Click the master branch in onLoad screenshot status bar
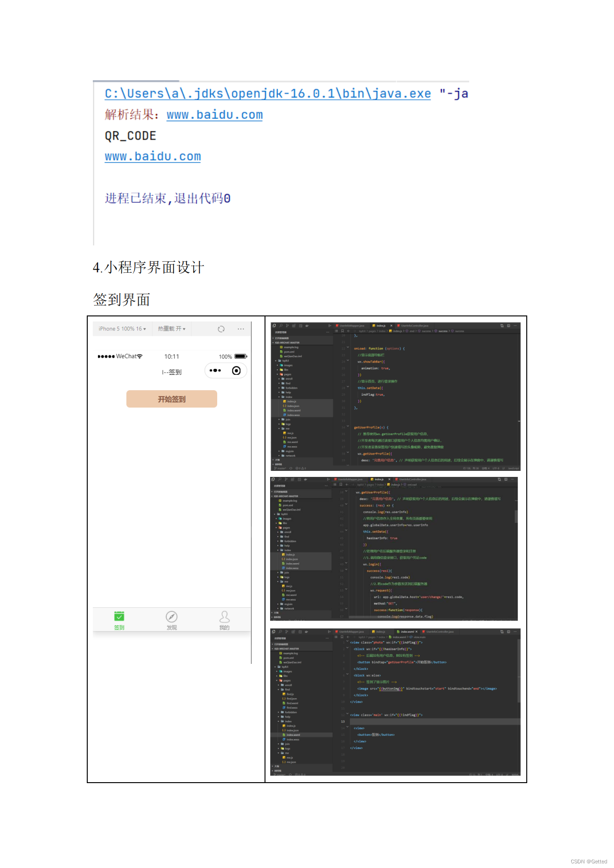 coord(281,469)
